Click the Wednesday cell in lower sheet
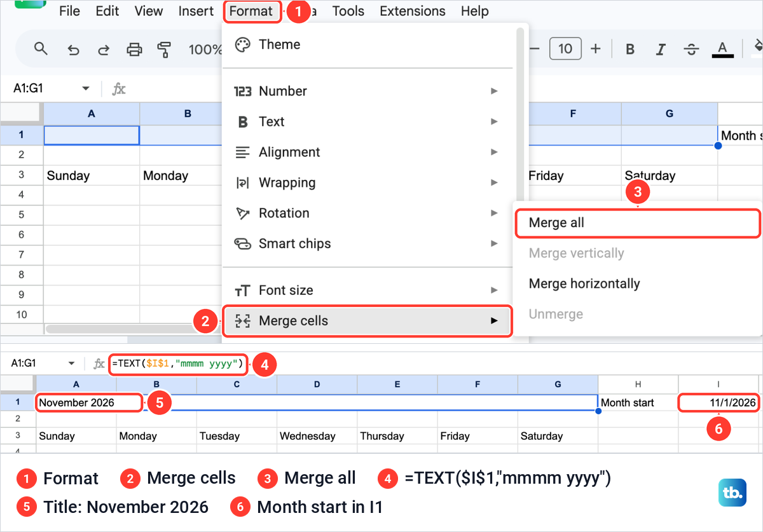The width and height of the screenshot is (763, 532). tap(317, 436)
